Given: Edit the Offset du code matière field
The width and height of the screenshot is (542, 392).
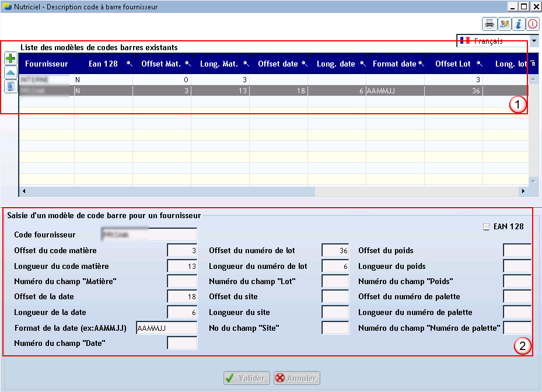Looking at the screenshot, I should [182, 250].
